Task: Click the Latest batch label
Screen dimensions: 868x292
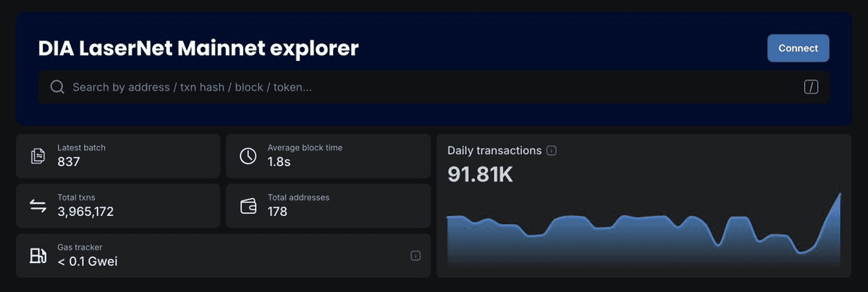Action: coord(81,148)
